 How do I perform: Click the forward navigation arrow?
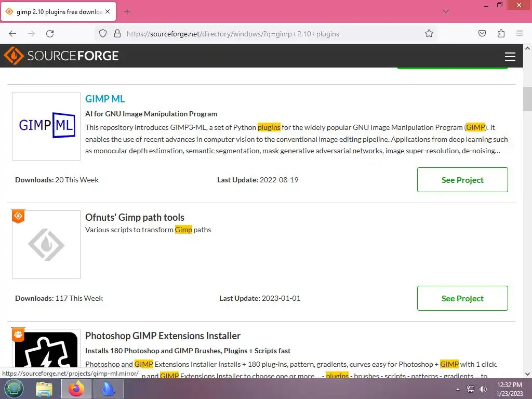click(31, 34)
